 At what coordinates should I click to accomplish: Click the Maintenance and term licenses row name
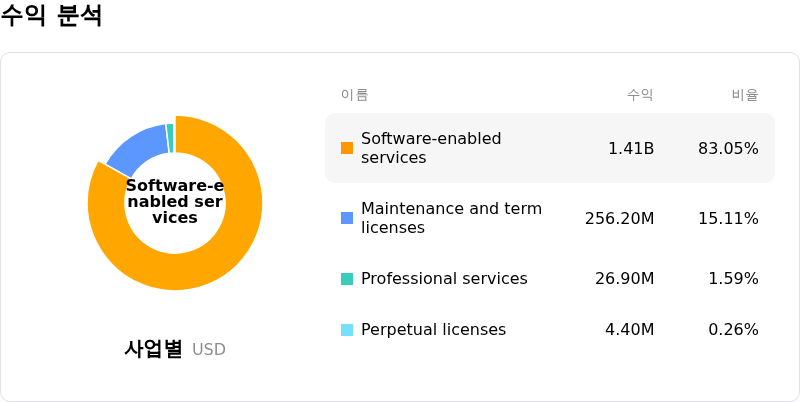coord(452,218)
